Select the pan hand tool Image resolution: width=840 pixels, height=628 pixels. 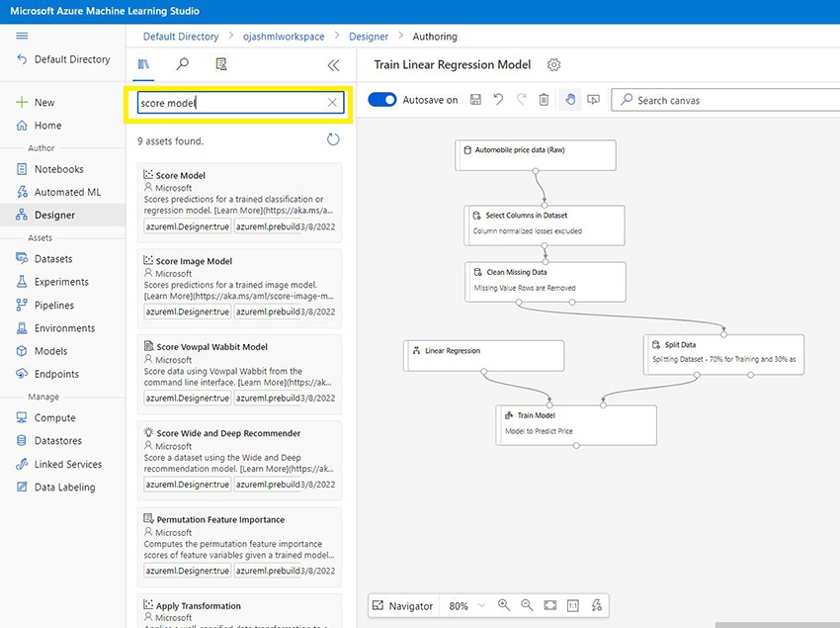570,99
